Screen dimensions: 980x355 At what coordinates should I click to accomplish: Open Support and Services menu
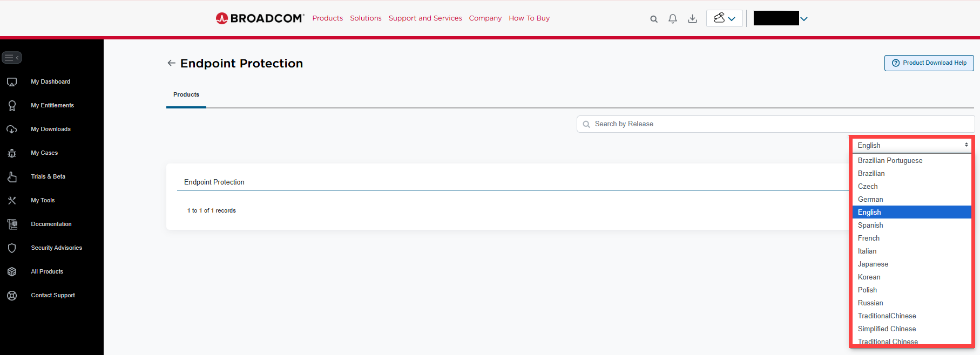(425, 18)
